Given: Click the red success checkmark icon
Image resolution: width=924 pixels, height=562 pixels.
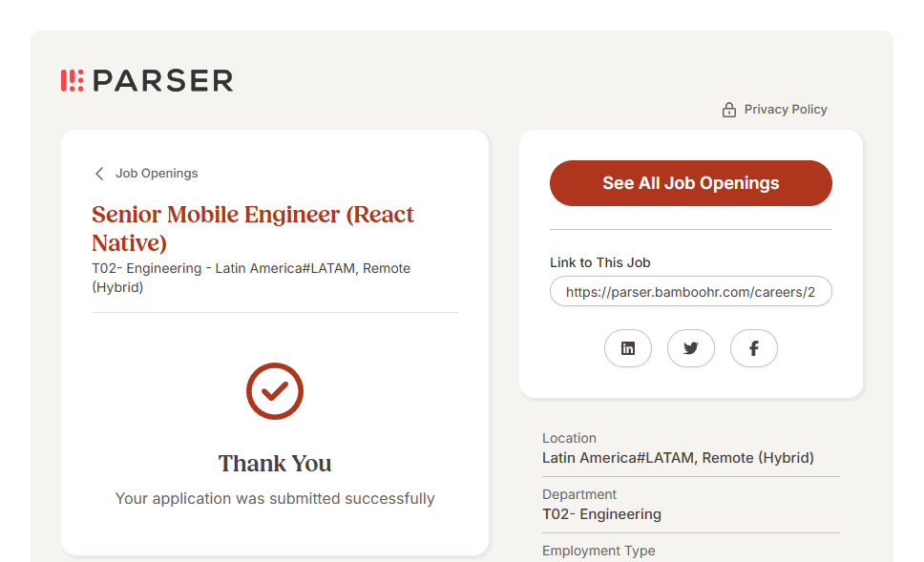Looking at the screenshot, I should pyautogui.click(x=275, y=391).
